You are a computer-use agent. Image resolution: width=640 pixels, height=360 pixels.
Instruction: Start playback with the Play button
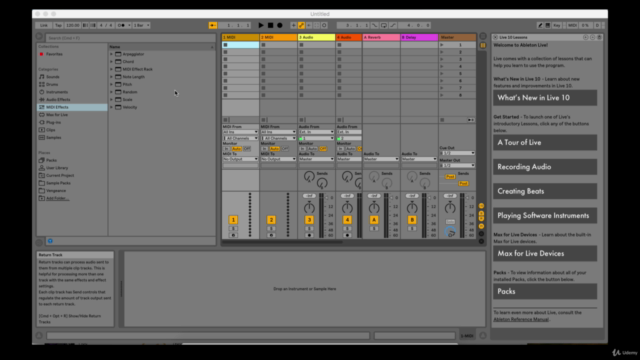[x=261, y=25]
